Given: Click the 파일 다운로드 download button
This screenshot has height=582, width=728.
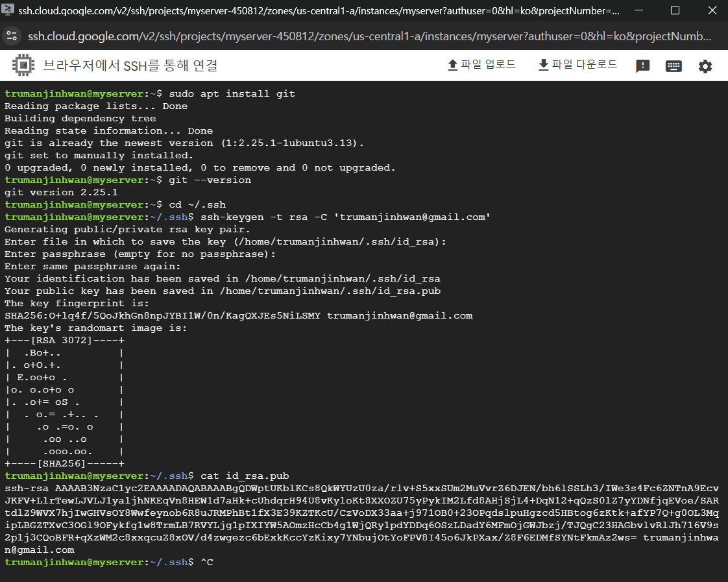Looking at the screenshot, I should click(577, 65).
